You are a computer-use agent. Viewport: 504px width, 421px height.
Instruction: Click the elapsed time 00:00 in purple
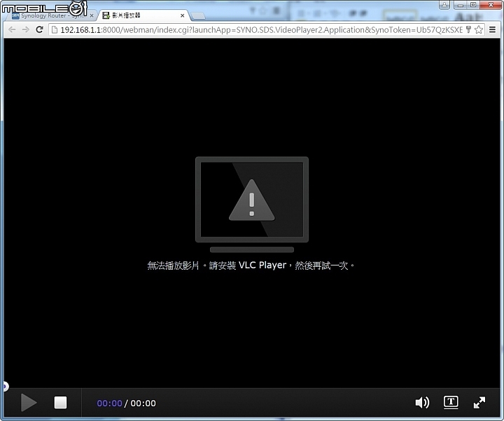click(110, 403)
